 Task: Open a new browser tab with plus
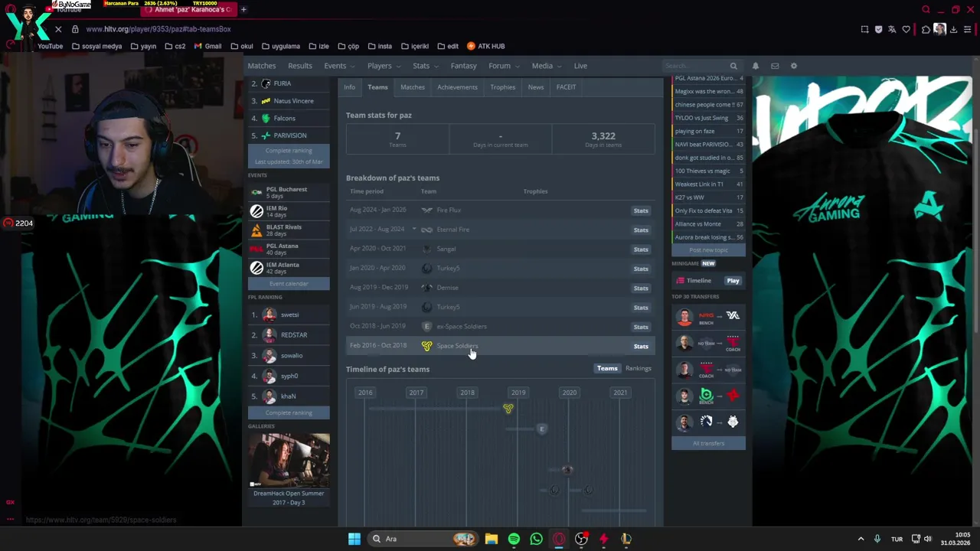pos(243,9)
